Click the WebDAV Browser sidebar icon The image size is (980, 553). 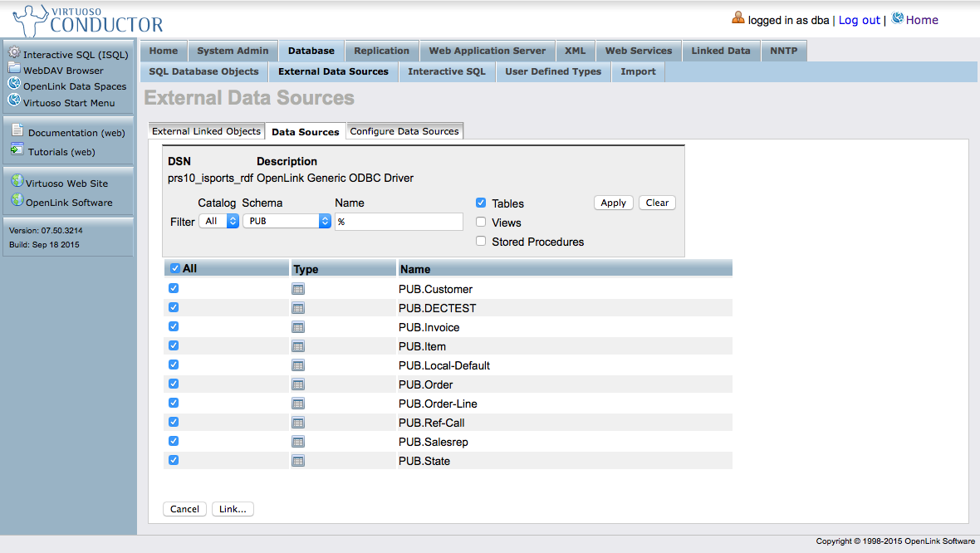[14, 70]
